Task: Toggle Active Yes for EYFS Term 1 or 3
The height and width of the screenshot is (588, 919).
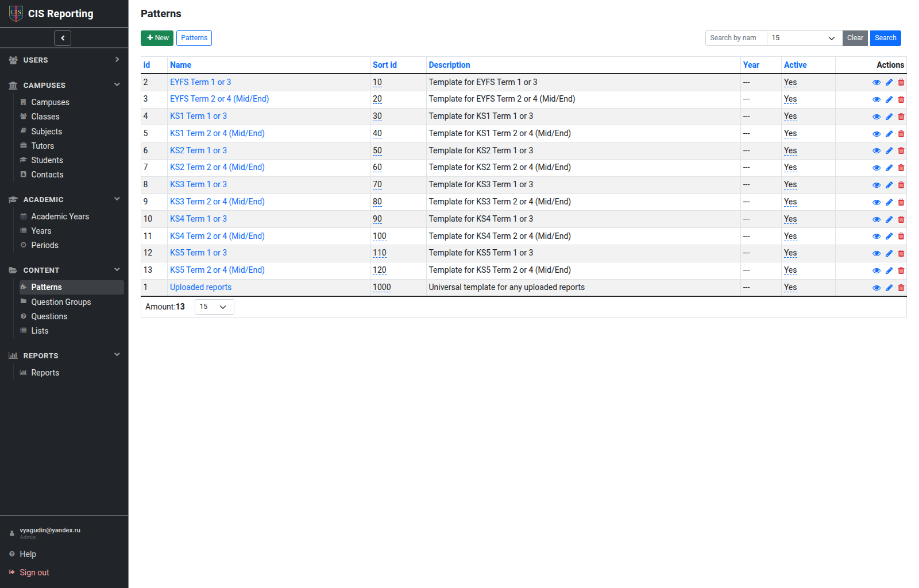Action: (x=790, y=82)
